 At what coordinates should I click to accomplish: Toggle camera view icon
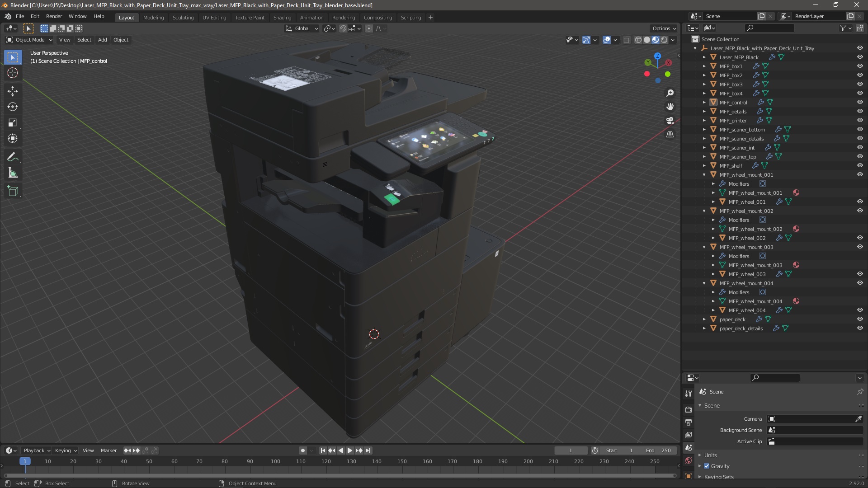(670, 121)
